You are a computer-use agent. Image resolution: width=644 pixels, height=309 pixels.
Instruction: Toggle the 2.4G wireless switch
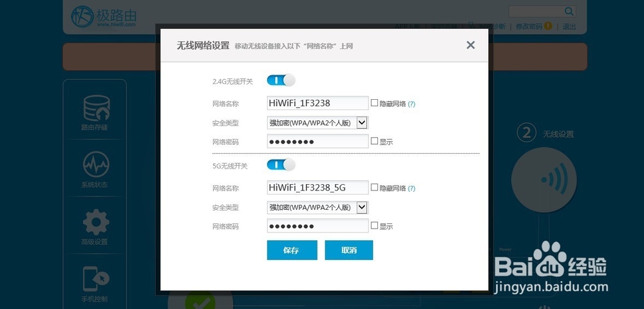281,80
